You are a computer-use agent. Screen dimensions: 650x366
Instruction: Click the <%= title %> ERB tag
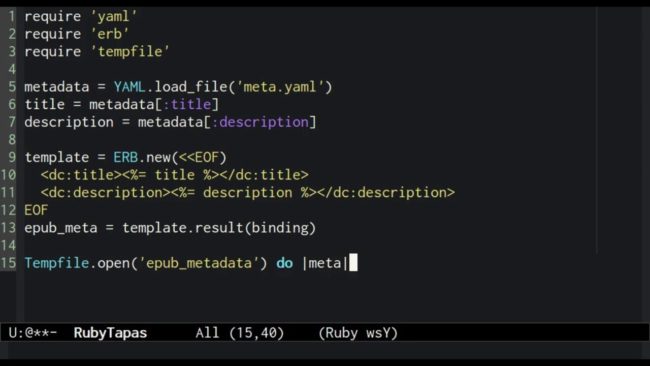point(170,175)
